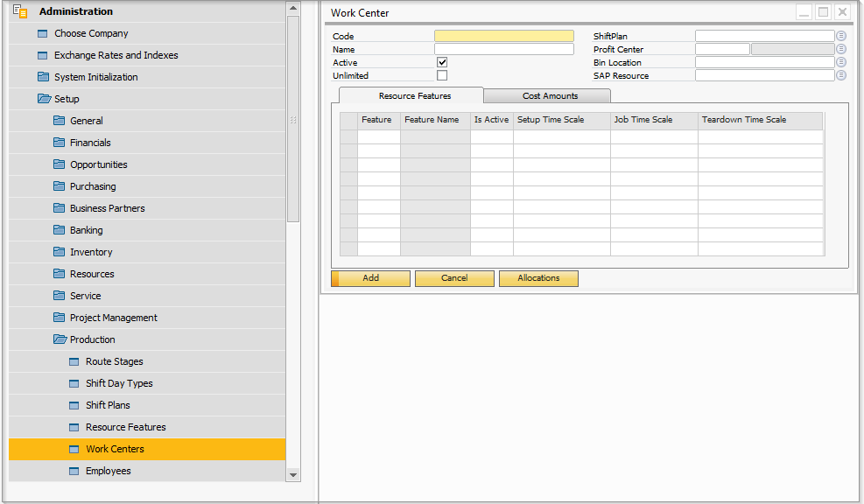Click the Administration module icon

point(20,11)
